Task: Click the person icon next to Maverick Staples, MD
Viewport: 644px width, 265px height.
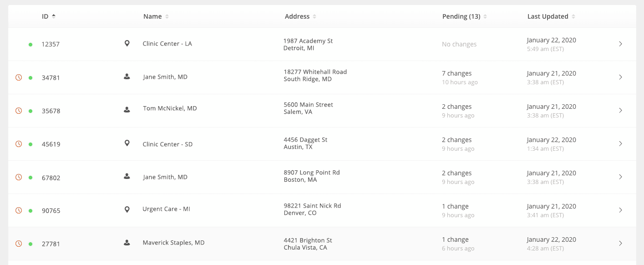Action: 127,243
